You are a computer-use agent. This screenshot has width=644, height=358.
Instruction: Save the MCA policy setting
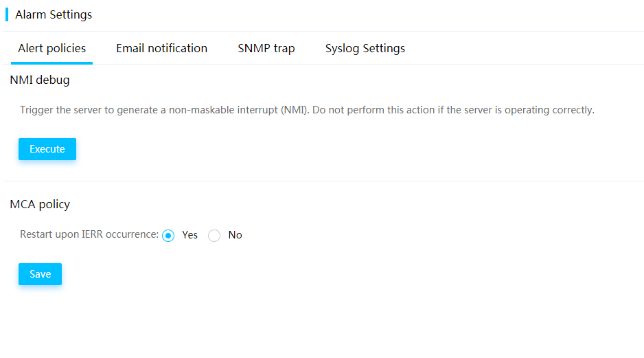[40, 273]
